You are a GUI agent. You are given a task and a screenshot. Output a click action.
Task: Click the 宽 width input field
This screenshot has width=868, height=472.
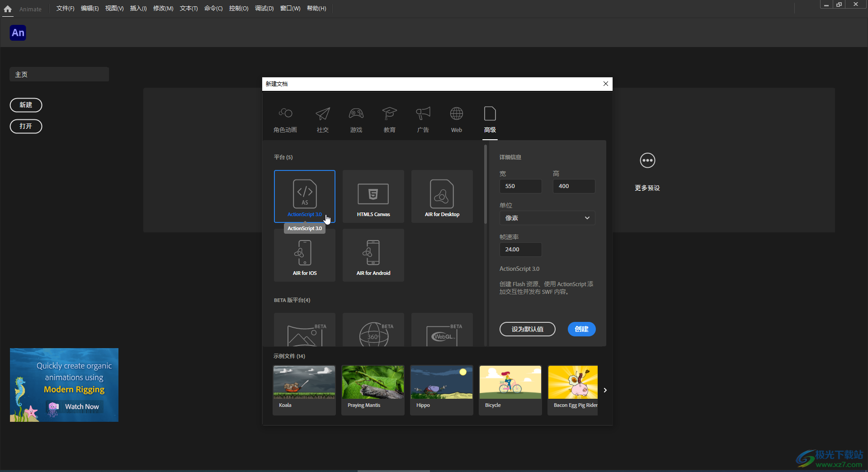point(520,186)
